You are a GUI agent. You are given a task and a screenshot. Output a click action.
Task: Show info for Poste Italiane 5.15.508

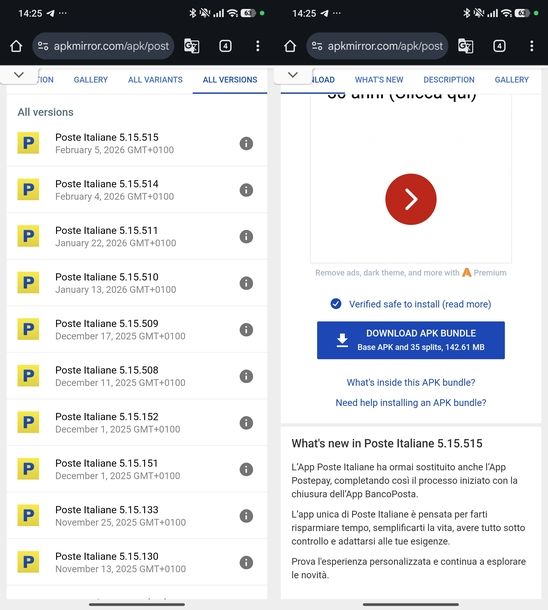(x=246, y=376)
